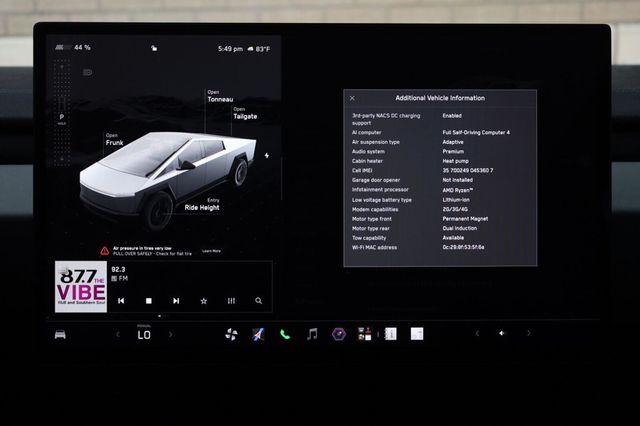Viewport: 640px width, 426px height.
Task: Tap the 87.7 The Vibe station artwork
Action: (81, 286)
